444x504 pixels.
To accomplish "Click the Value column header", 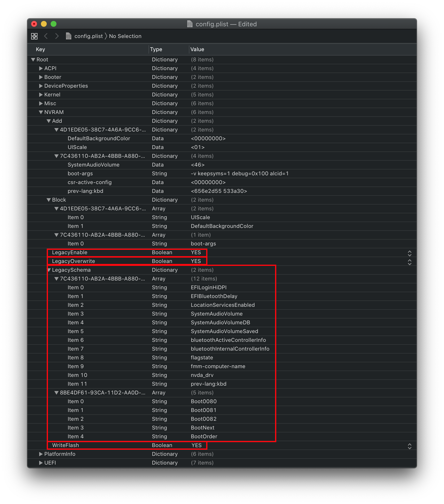I will click(197, 49).
